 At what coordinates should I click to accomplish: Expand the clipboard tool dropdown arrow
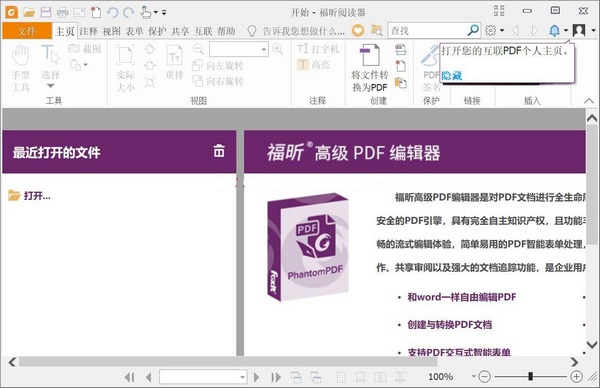(85, 65)
